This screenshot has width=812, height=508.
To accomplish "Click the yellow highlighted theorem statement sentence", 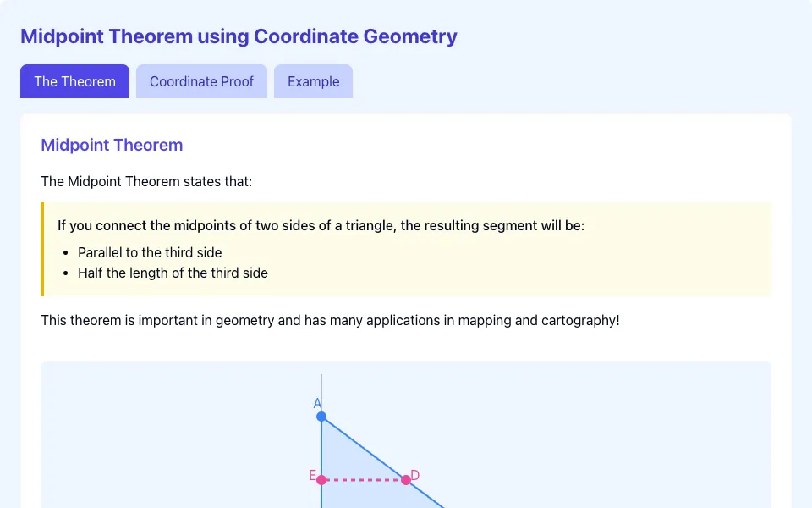I will 321,225.
